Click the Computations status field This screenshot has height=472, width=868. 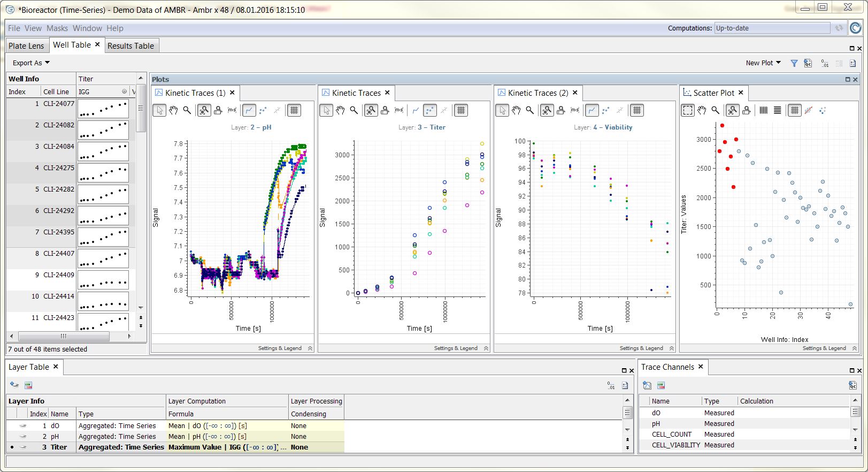click(772, 28)
